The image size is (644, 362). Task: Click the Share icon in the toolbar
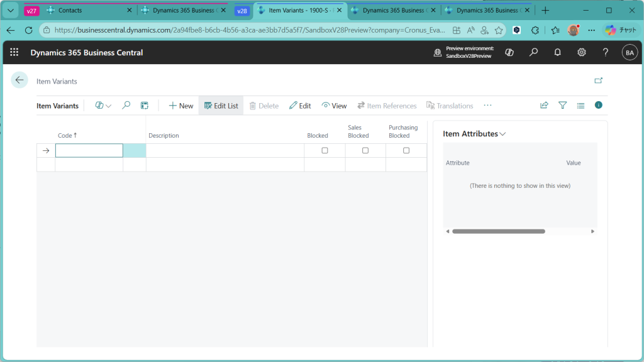[544, 106]
